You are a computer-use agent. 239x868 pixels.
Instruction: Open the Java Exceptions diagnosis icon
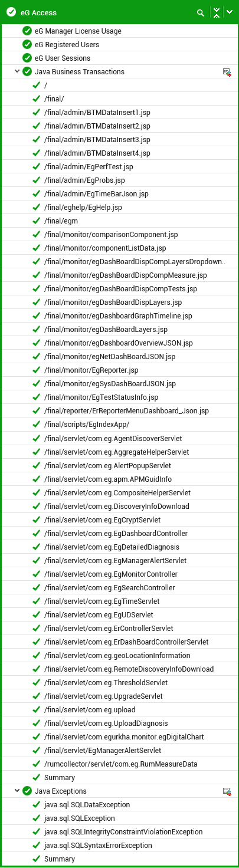(x=227, y=791)
